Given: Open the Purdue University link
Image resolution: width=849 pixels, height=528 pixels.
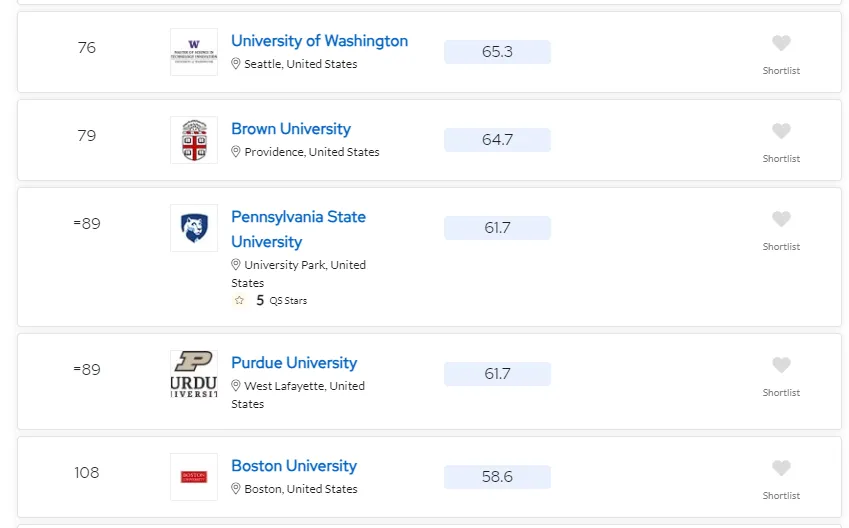Looking at the screenshot, I should 293,363.
